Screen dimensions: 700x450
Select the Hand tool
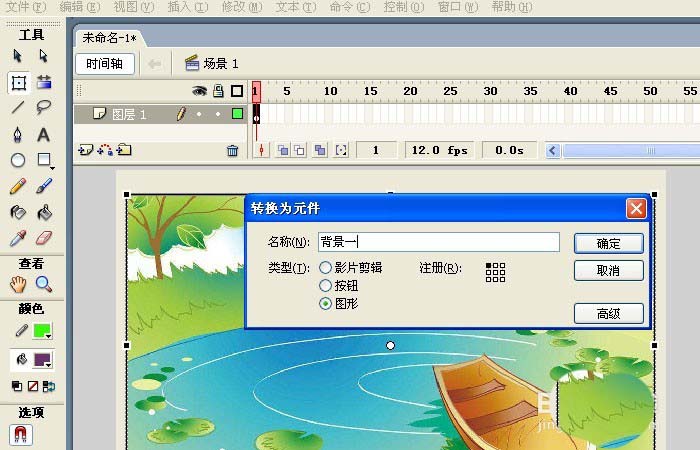point(18,284)
